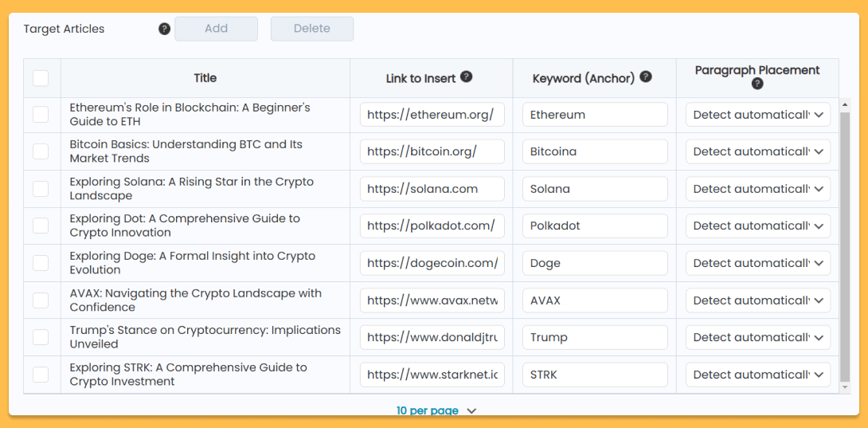Viewport: 868px width, 428px height.
Task: Edit the donaldjtrump link field
Action: click(x=432, y=337)
